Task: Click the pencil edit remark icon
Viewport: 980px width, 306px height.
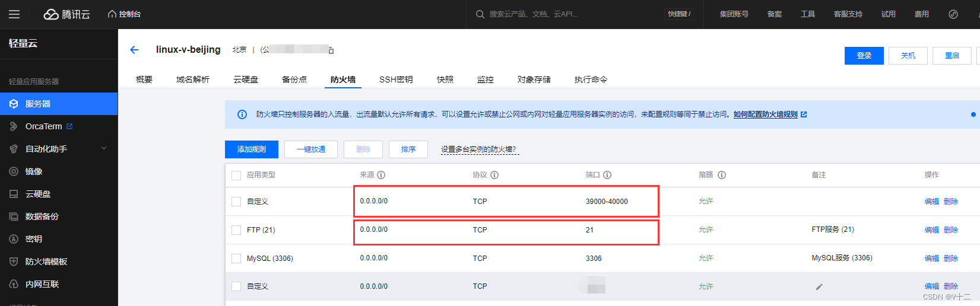Action: click(819, 286)
